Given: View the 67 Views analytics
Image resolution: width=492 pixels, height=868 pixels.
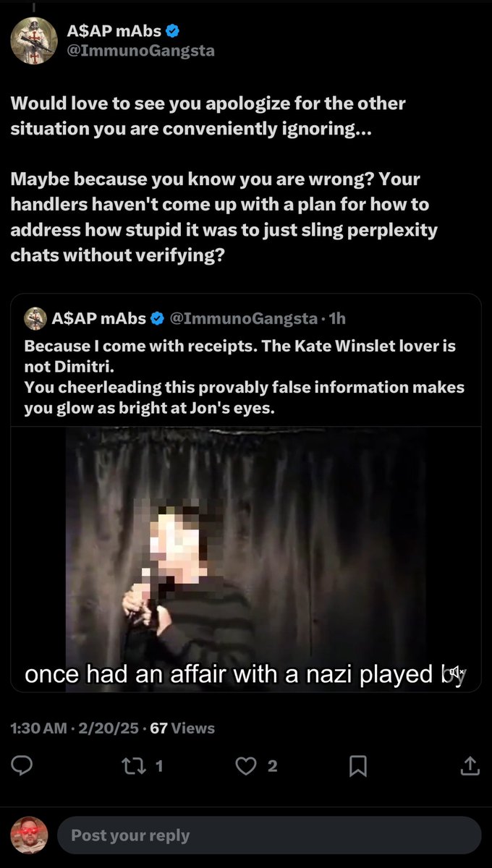Looking at the screenshot, I should coord(182,728).
